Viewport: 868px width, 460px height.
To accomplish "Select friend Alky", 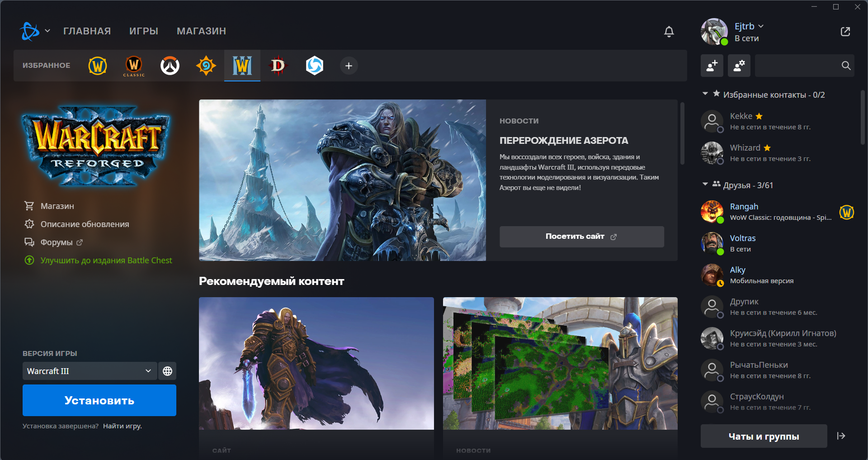I will [x=778, y=275].
